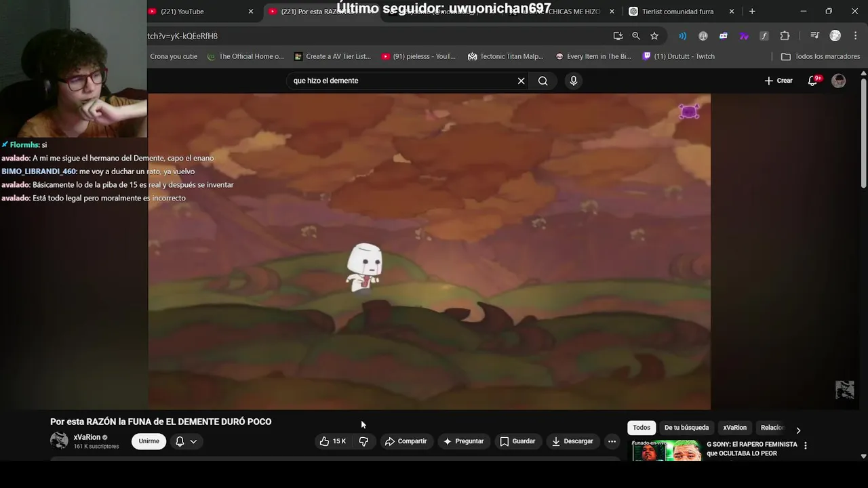Click the G SONY: El RAPERO FEMINISTA title

[752, 449]
